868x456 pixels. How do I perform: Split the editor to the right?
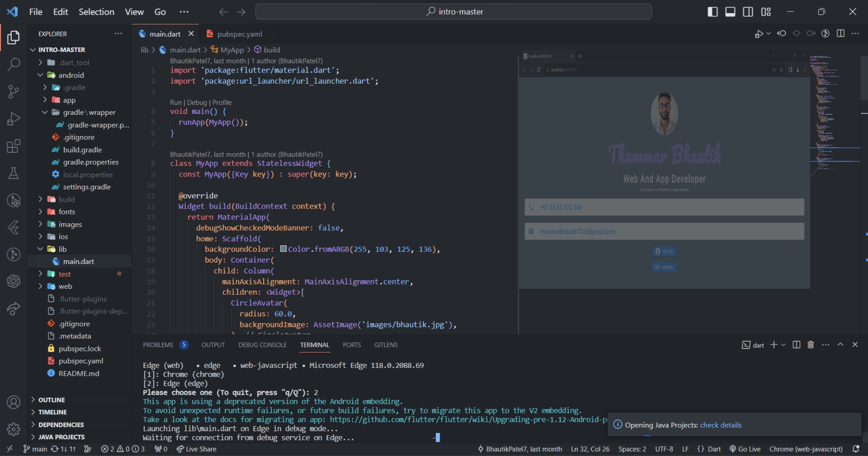tap(841, 33)
